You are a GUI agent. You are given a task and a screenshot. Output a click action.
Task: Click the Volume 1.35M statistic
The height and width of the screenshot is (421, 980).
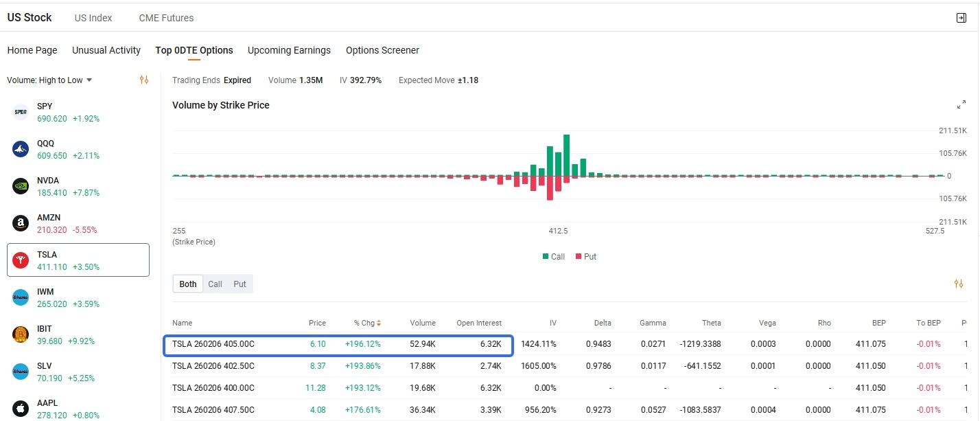coord(295,80)
